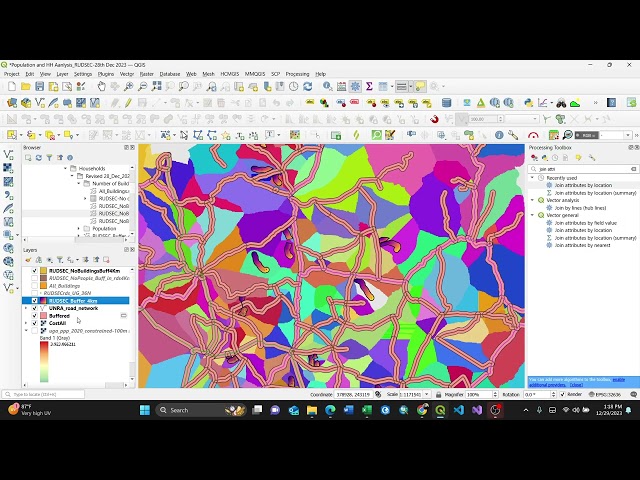Refresh the map canvas with blue arrows icon
The height and width of the screenshot is (480, 640).
coord(307,87)
